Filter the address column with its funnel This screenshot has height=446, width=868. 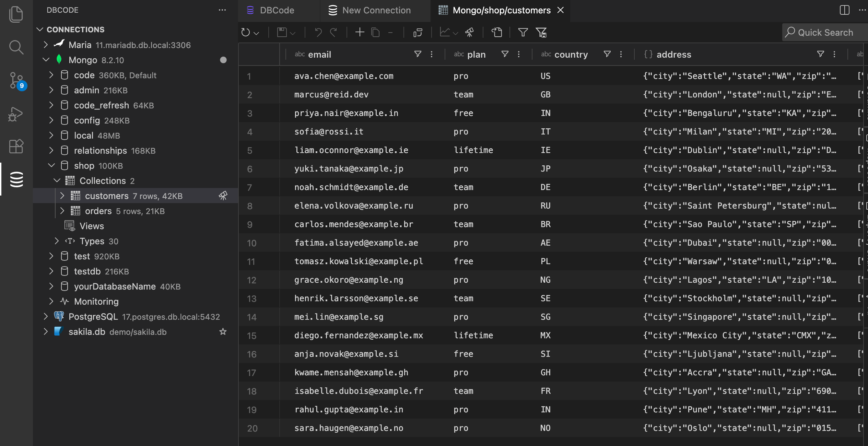pos(820,54)
